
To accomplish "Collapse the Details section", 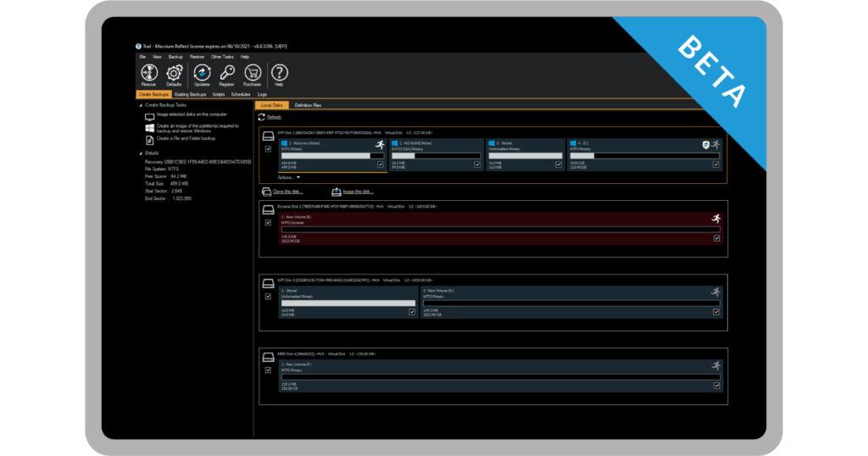I will [x=141, y=153].
